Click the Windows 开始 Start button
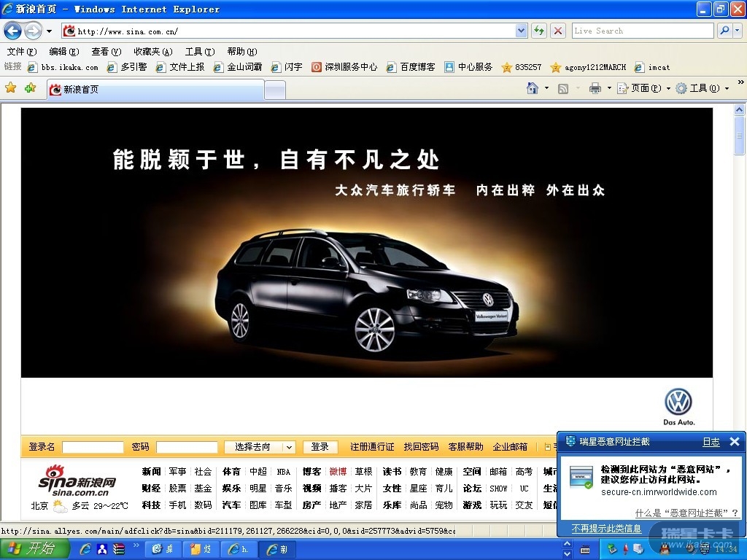This screenshot has height=560, width=747. coord(35,549)
